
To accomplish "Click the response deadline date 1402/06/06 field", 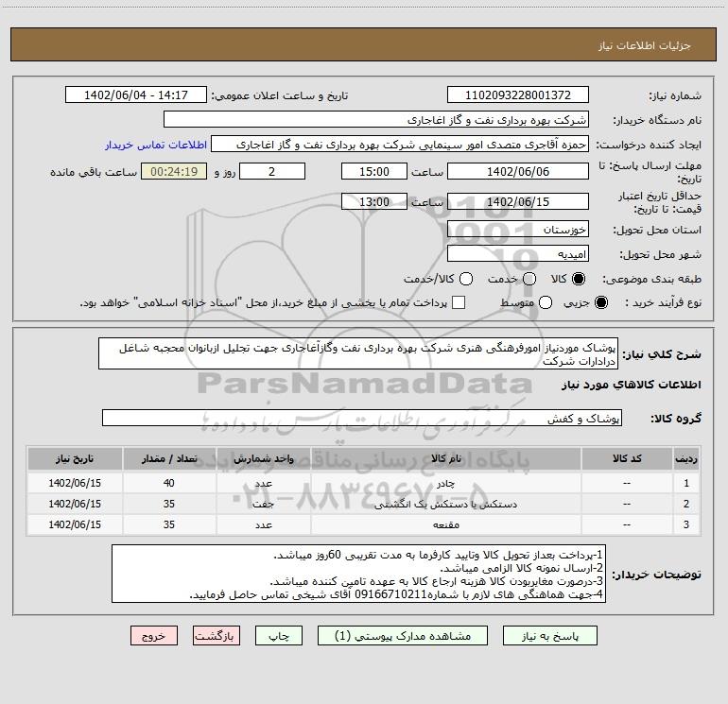I will 518,171.
